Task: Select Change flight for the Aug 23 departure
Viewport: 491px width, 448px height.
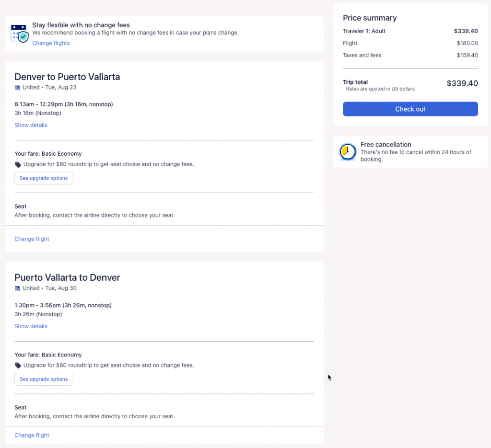Action: [32, 239]
